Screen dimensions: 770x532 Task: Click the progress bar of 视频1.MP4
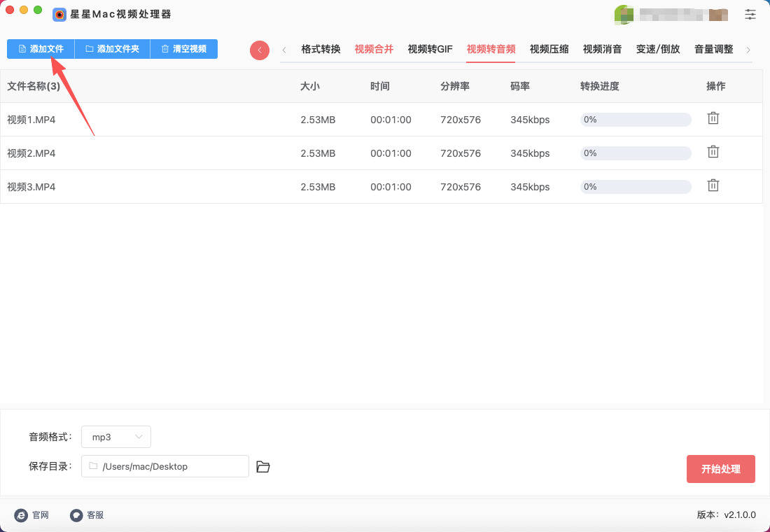click(636, 120)
